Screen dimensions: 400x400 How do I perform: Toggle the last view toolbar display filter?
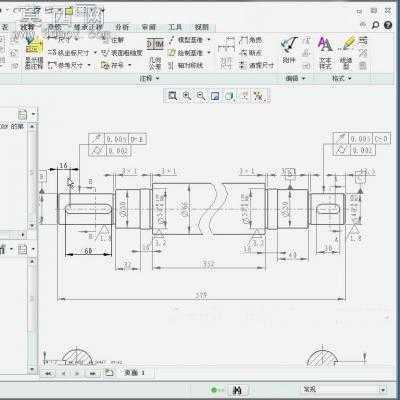pos(258,96)
